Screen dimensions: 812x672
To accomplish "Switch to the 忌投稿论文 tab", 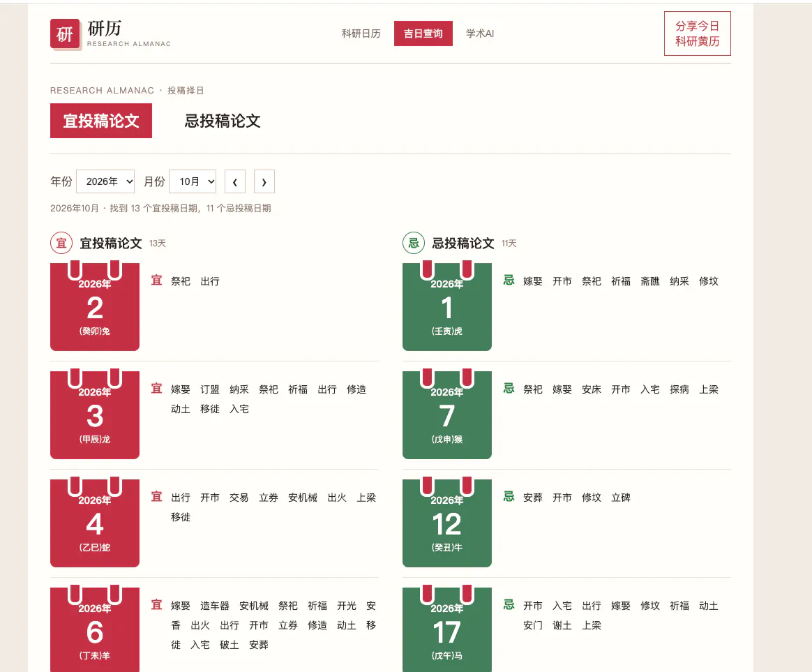I will [x=223, y=121].
